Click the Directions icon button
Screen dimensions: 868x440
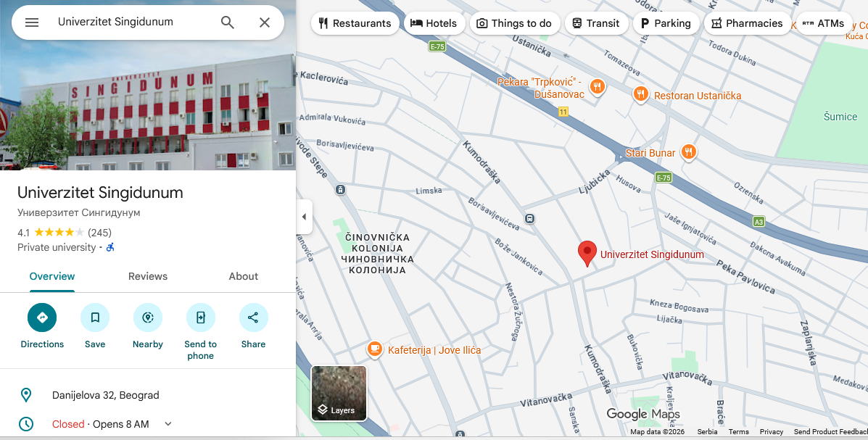click(42, 317)
